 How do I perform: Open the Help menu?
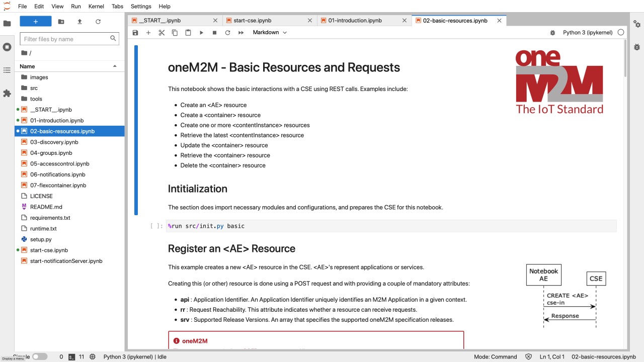(165, 7)
